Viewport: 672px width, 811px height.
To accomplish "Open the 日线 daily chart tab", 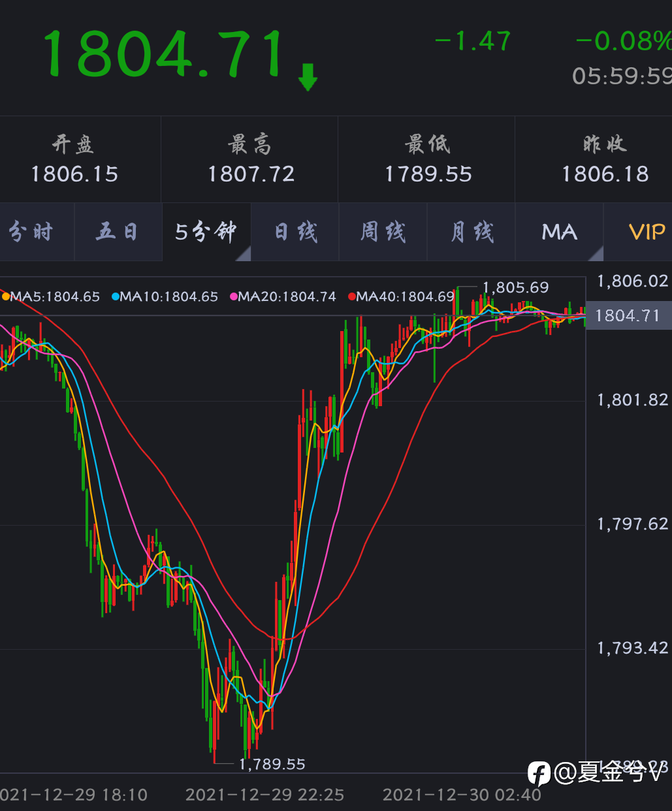I will pos(295,232).
